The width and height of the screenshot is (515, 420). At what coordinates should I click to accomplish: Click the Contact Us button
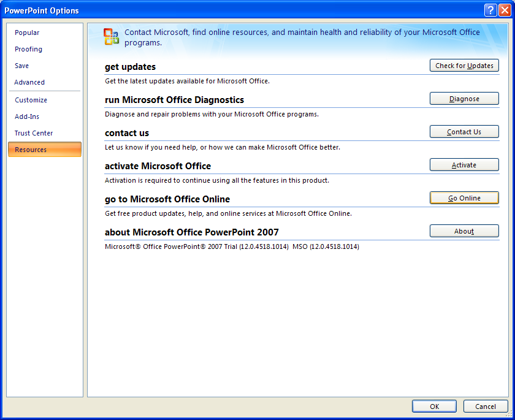464,132
